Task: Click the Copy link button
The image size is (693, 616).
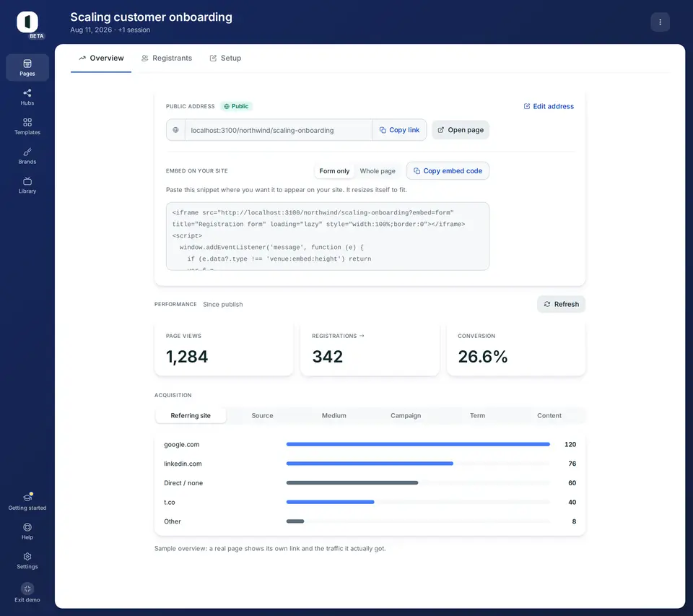Action: [399, 130]
